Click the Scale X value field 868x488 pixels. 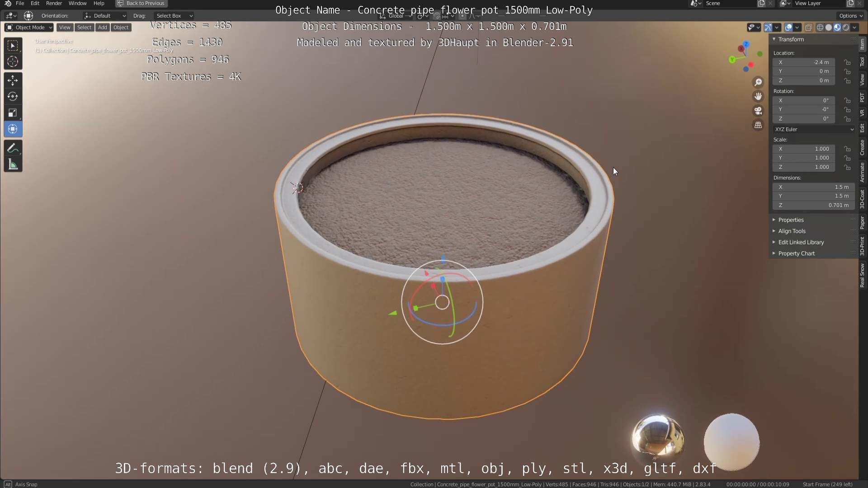(804, 149)
